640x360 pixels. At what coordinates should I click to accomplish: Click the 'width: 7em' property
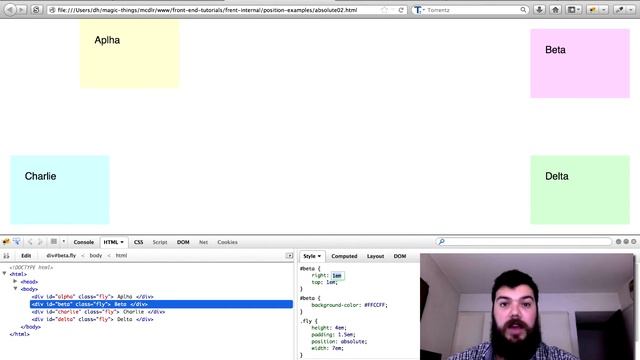pos(327,348)
